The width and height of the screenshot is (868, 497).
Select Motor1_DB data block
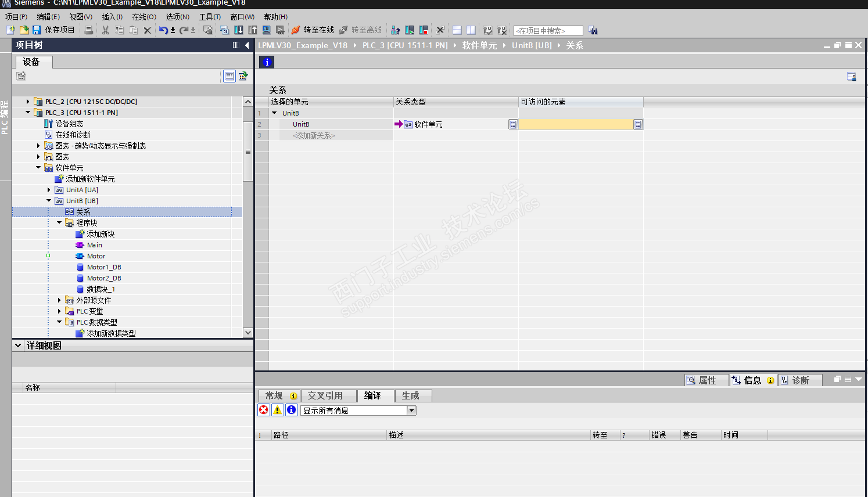(104, 267)
